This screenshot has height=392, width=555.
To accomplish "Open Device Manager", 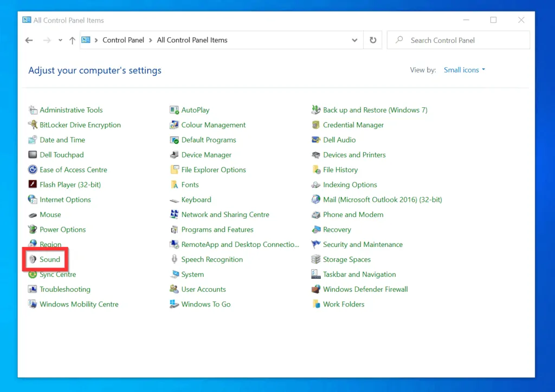I will pos(206,154).
